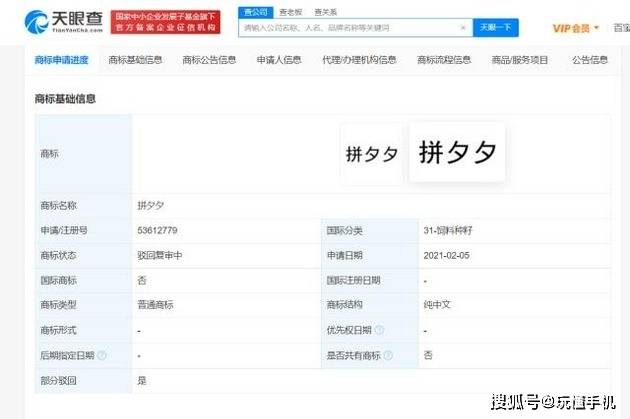Select the 查老板 search tab
Image resolution: width=630 pixels, height=419 pixels.
(291, 10)
